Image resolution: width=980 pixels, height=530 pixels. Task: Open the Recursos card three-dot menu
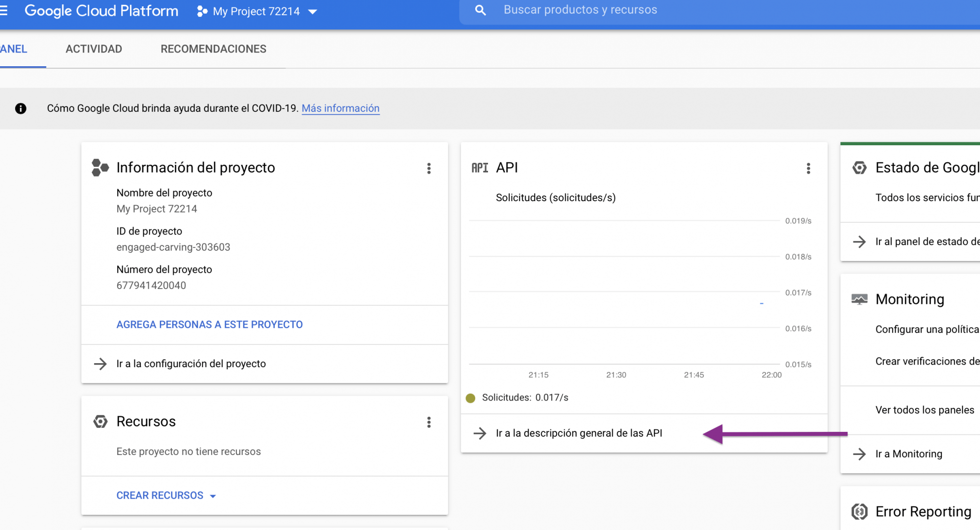point(429,422)
